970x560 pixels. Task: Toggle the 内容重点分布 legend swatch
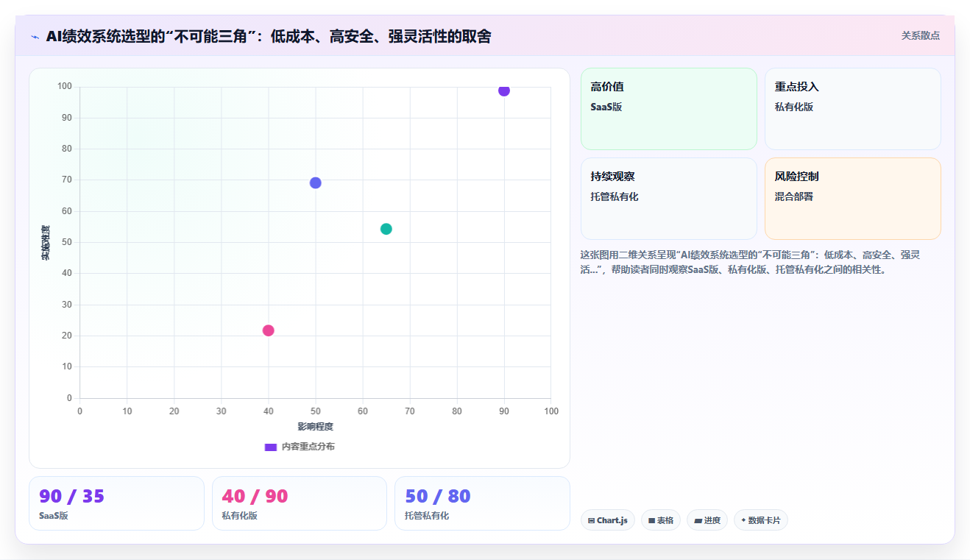coord(271,447)
